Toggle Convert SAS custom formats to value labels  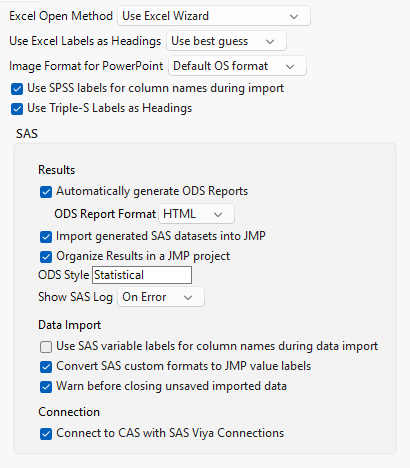46,367
